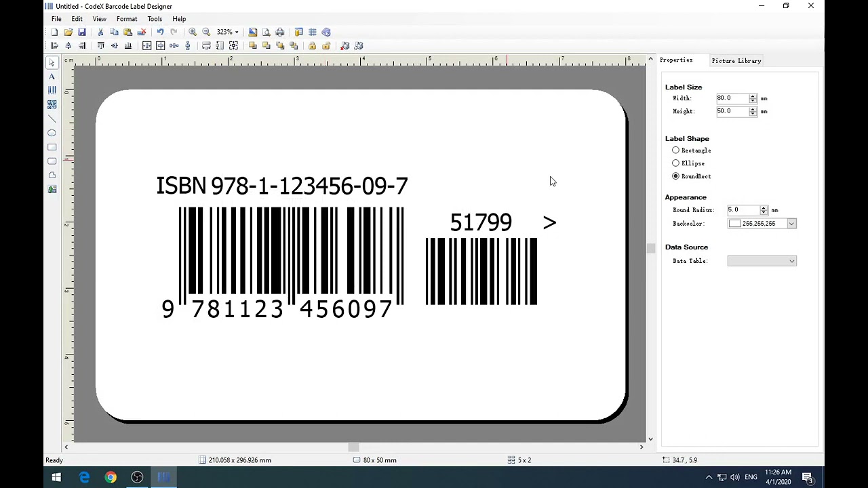Paste from clipboard icon
868x488 pixels.
tap(127, 32)
